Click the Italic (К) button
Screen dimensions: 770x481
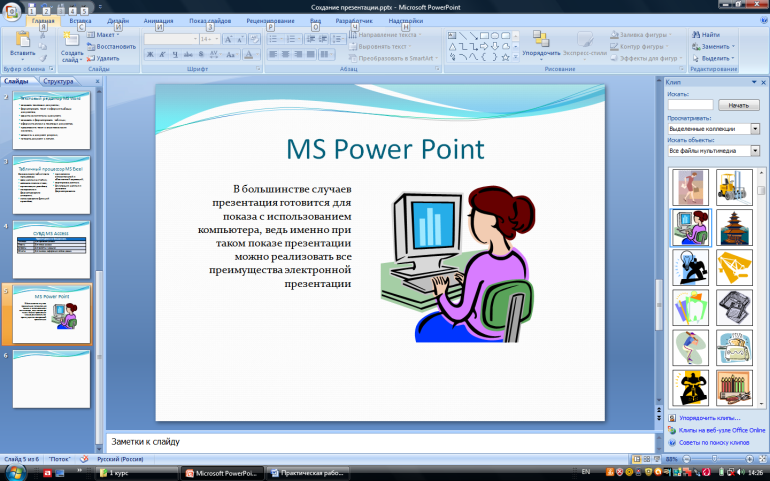point(163,55)
